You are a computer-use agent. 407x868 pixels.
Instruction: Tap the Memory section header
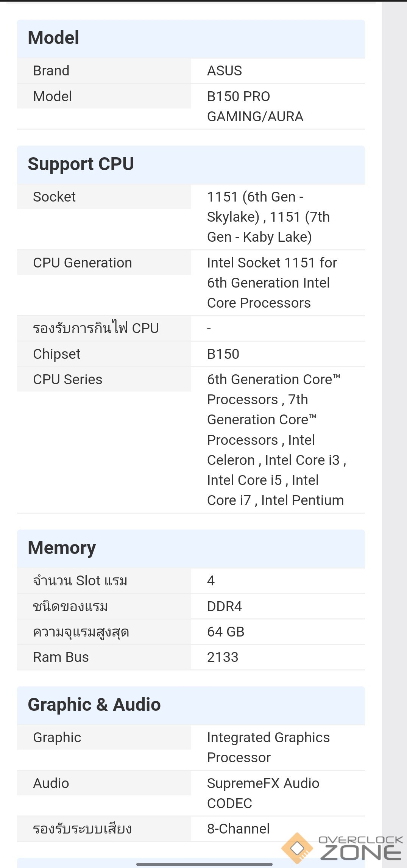pyautogui.click(x=62, y=548)
